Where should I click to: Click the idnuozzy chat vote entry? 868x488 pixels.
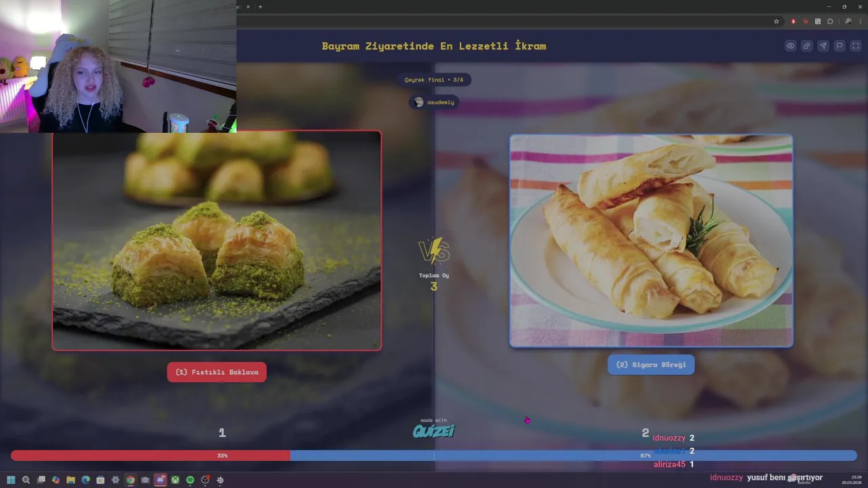[673, 438]
